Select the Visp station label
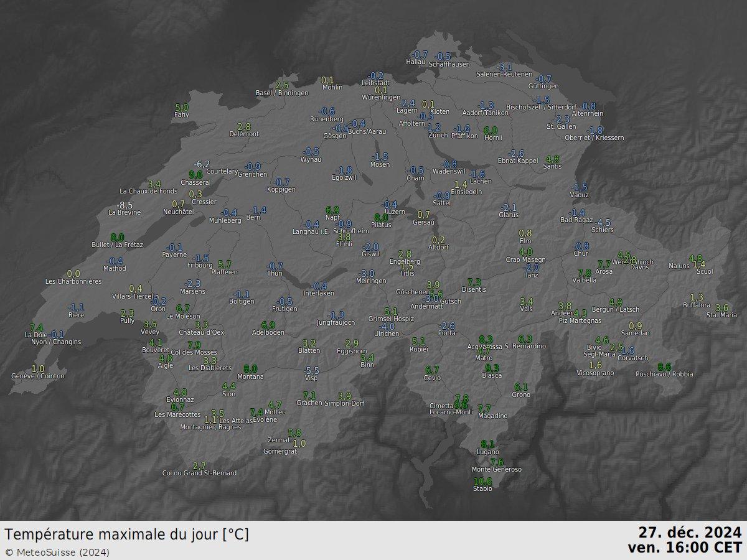Viewport: 747px width, 560px height. [311, 378]
